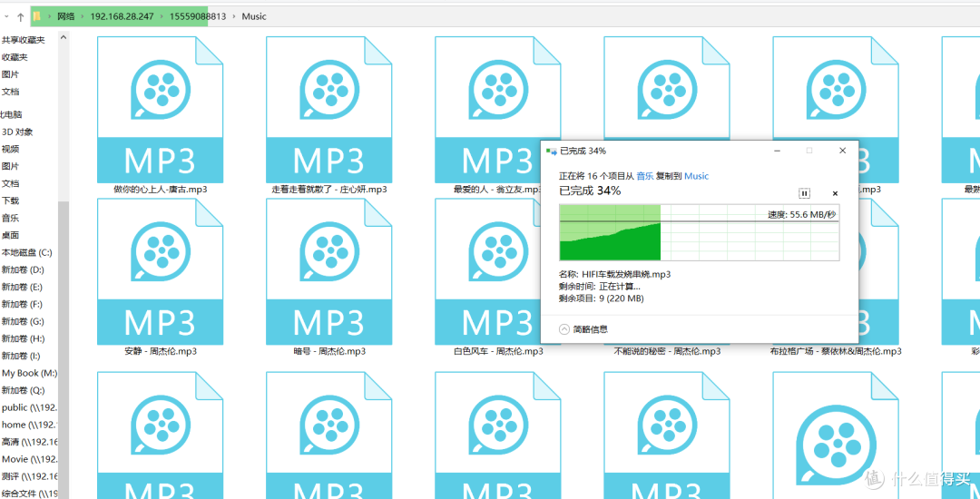Click file name 白色风车 - 周杰伦.mp3
The width and height of the screenshot is (980, 499).
coord(498,352)
